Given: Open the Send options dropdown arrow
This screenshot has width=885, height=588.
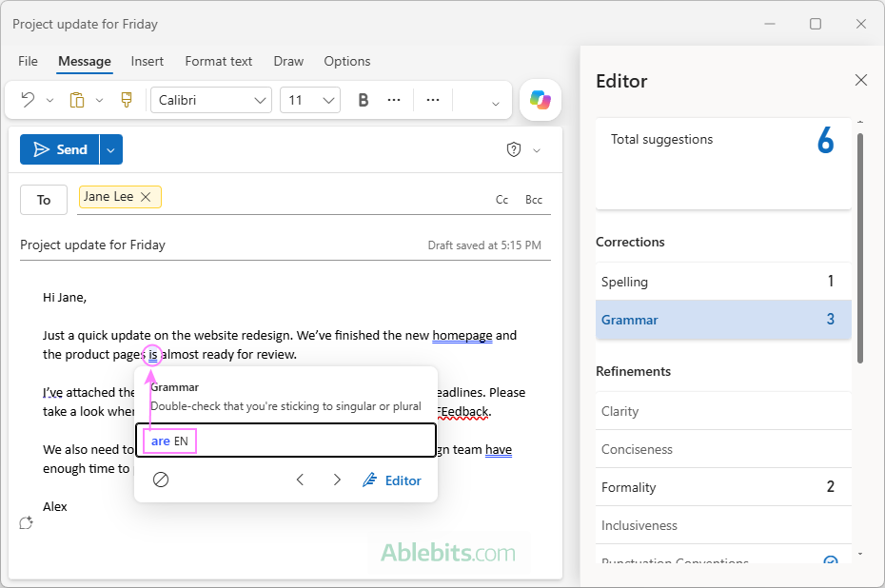Looking at the screenshot, I should click(111, 149).
